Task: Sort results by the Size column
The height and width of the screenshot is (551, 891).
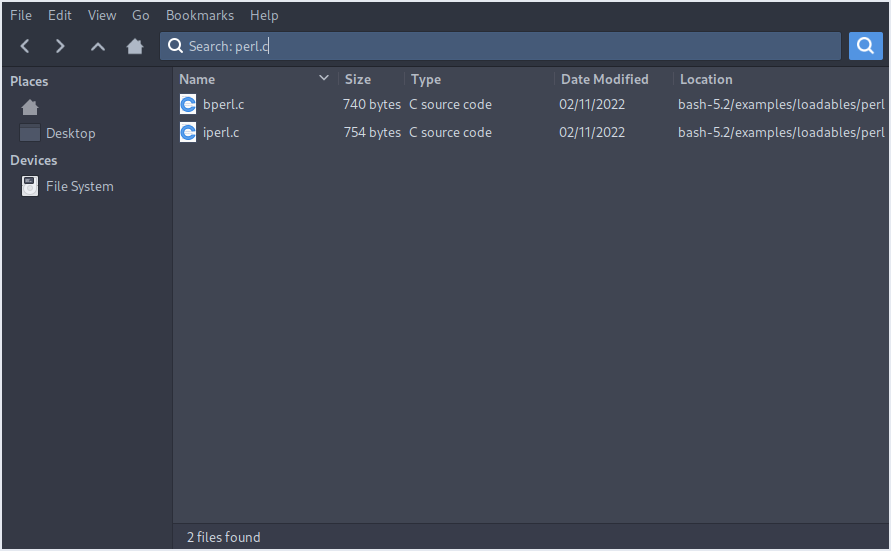Action: click(x=358, y=80)
